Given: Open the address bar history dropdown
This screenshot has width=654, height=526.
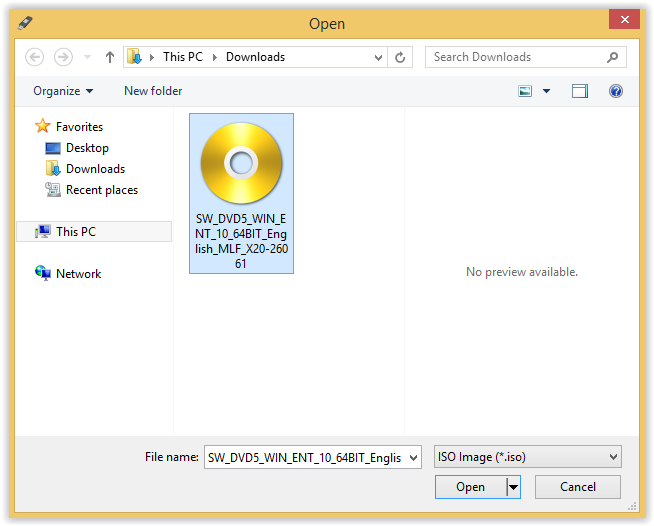Looking at the screenshot, I should (x=378, y=57).
